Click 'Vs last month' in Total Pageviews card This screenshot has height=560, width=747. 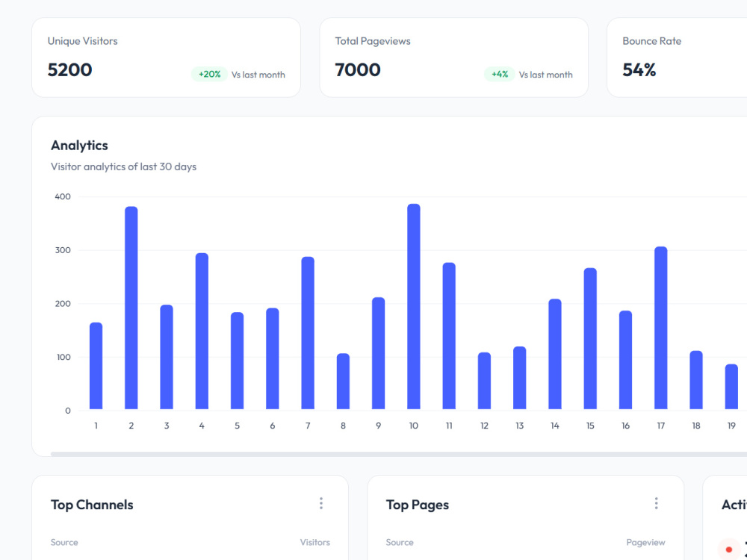click(545, 75)
